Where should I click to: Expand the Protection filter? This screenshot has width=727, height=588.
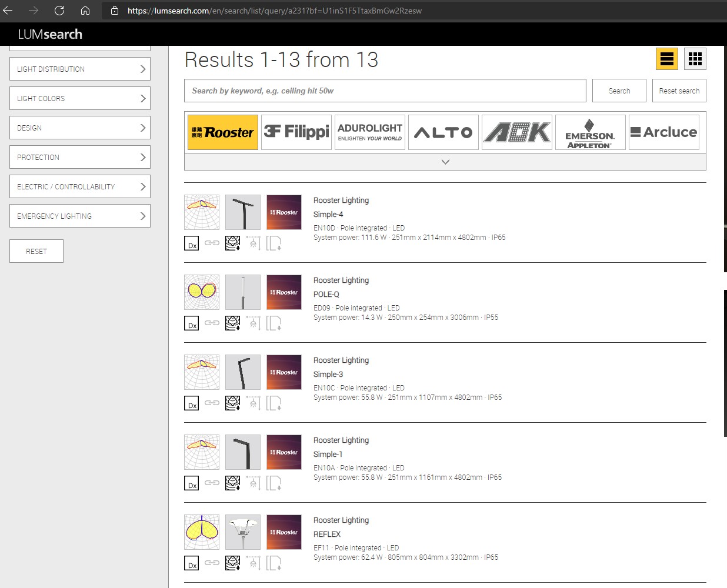pyautogui.click(x=80, y=157)
